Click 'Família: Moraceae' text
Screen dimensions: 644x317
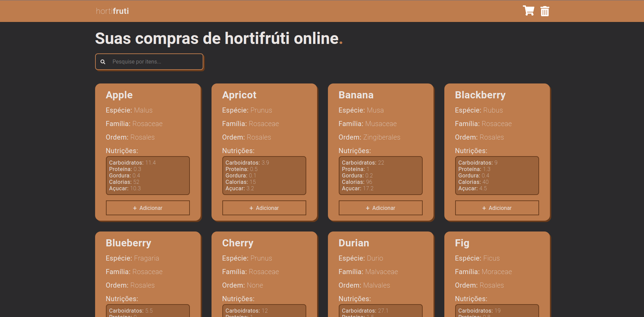[484, 272]
